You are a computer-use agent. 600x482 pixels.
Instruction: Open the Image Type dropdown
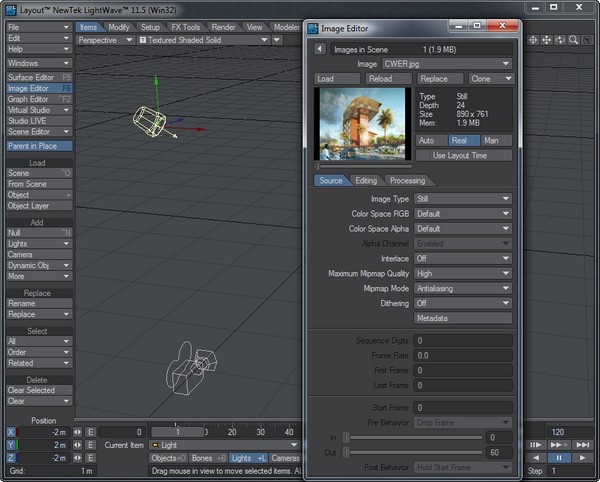point(463,199)
